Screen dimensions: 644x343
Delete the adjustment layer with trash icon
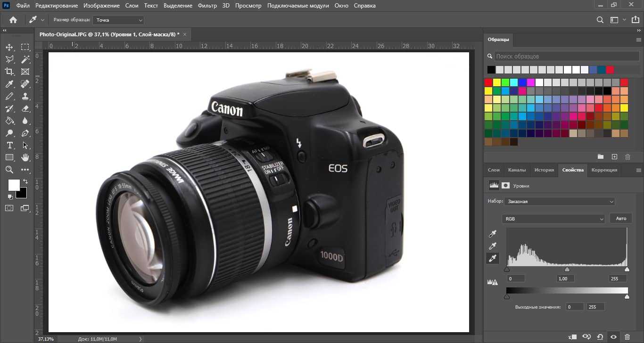[x=627, y=337]
